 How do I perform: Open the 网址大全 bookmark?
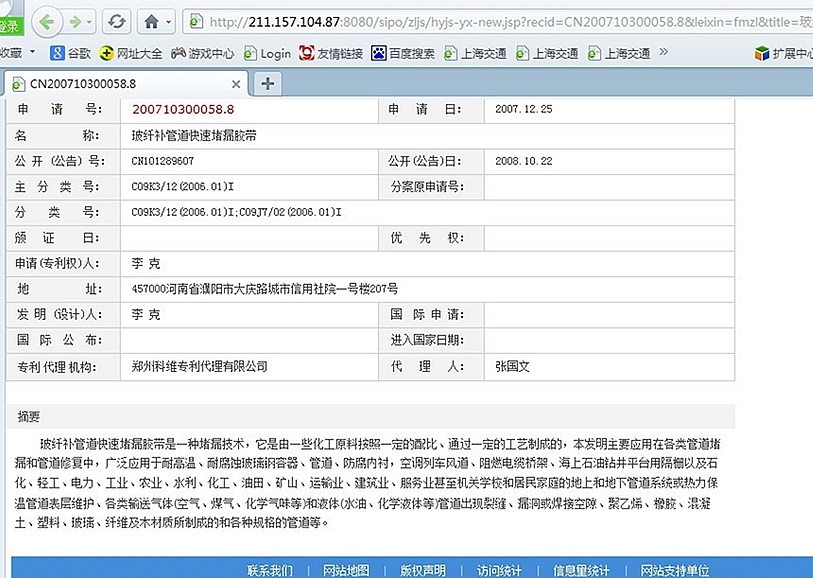[x=134, y=53]
